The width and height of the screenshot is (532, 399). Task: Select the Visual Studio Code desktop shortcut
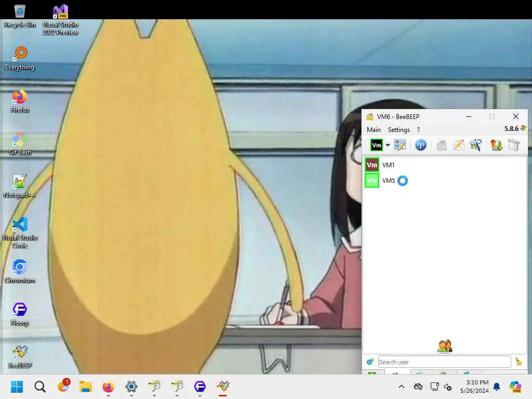(x=20, y=232)
